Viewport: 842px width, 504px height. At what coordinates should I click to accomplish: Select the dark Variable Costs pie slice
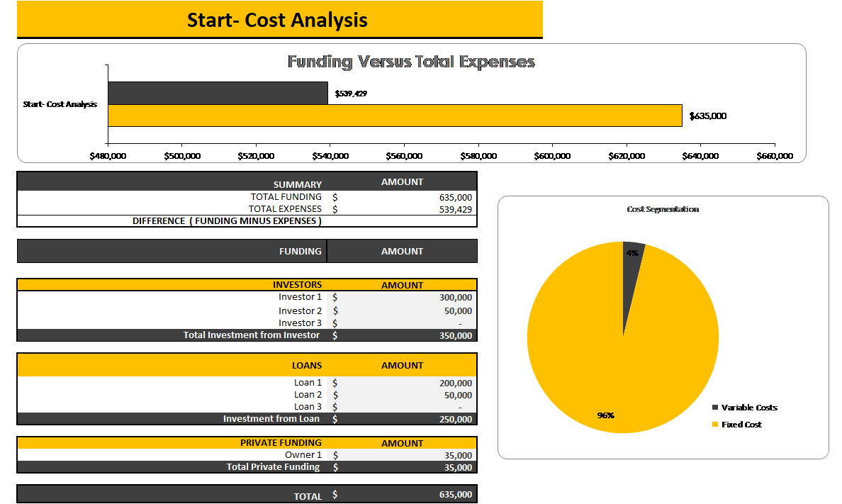[x=631, y=255]
